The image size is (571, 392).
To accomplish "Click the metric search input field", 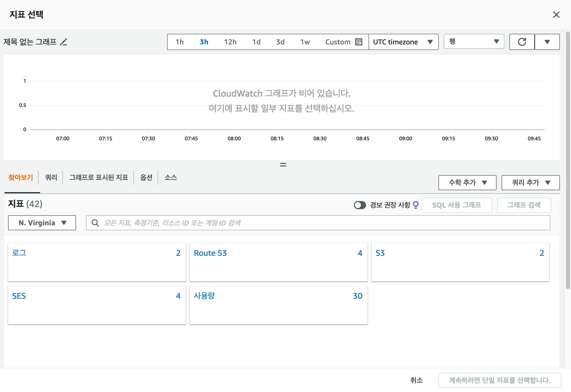I will 323,223.
